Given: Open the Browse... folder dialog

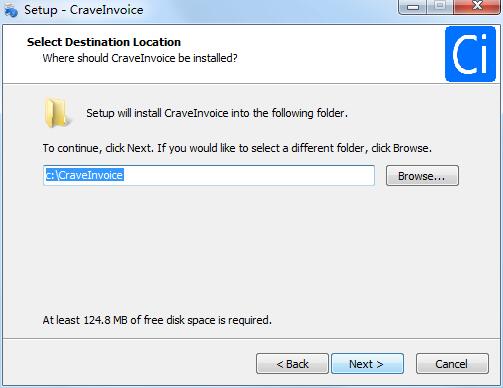Looking at the screenshot, I should click(422, 176).
